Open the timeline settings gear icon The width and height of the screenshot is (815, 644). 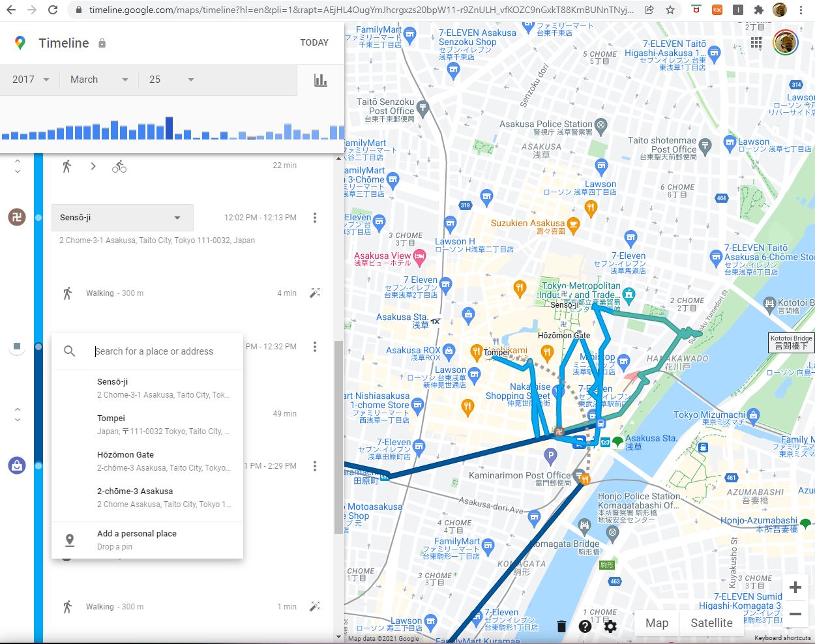tap(610, 626)
